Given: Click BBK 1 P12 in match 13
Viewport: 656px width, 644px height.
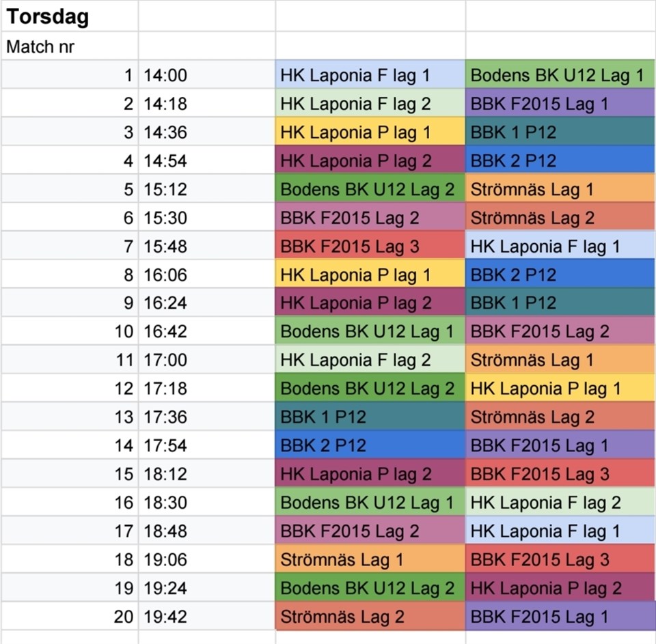Looking at the screenshot, I should [370, 416].
